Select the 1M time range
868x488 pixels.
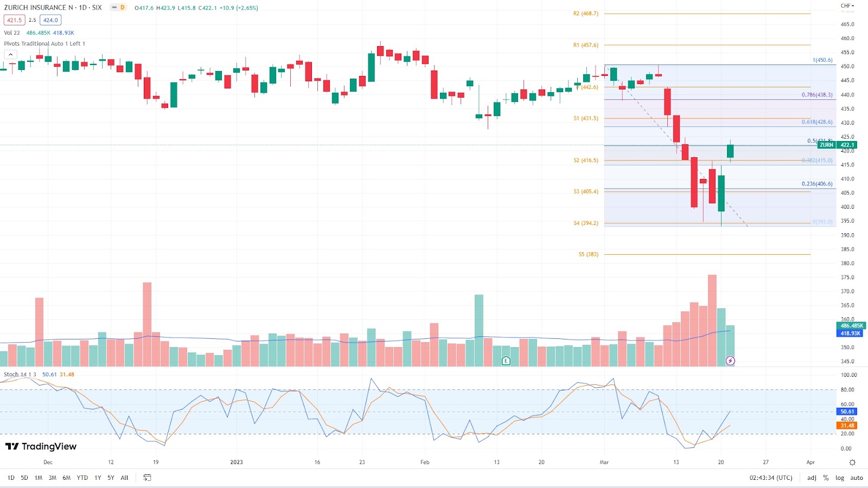point(39,478)
